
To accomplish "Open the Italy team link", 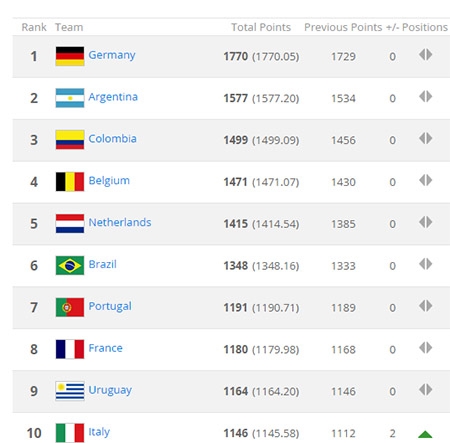I will tap(99, 432).
